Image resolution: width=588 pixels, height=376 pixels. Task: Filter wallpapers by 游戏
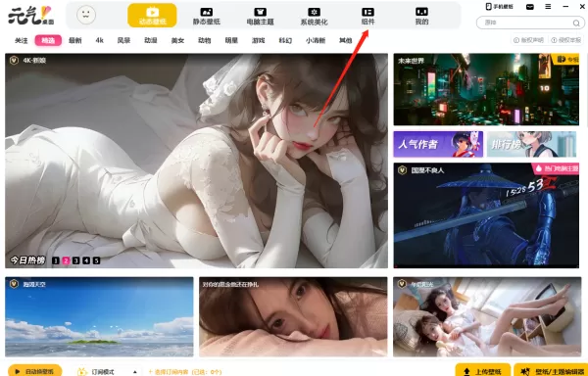[259, 40]
